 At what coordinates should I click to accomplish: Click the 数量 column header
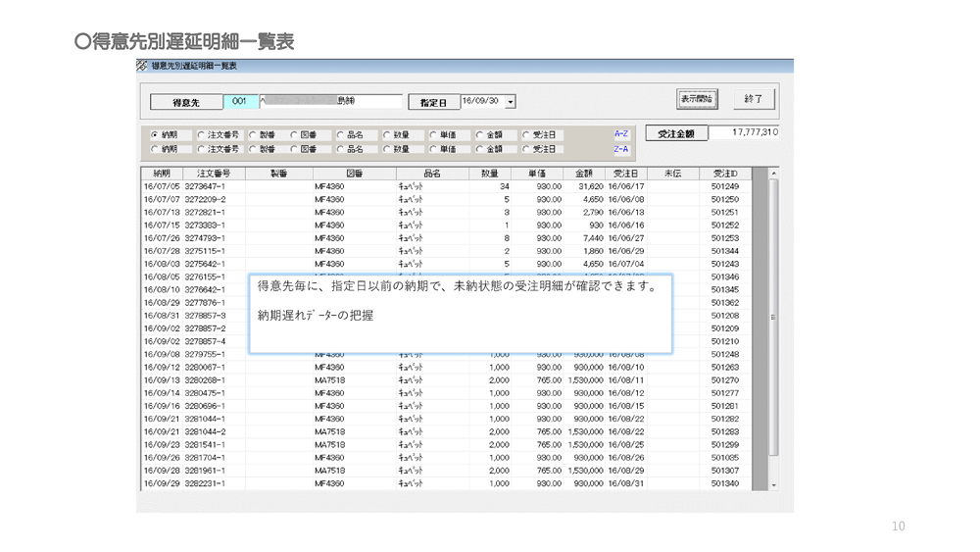point(490,174)
